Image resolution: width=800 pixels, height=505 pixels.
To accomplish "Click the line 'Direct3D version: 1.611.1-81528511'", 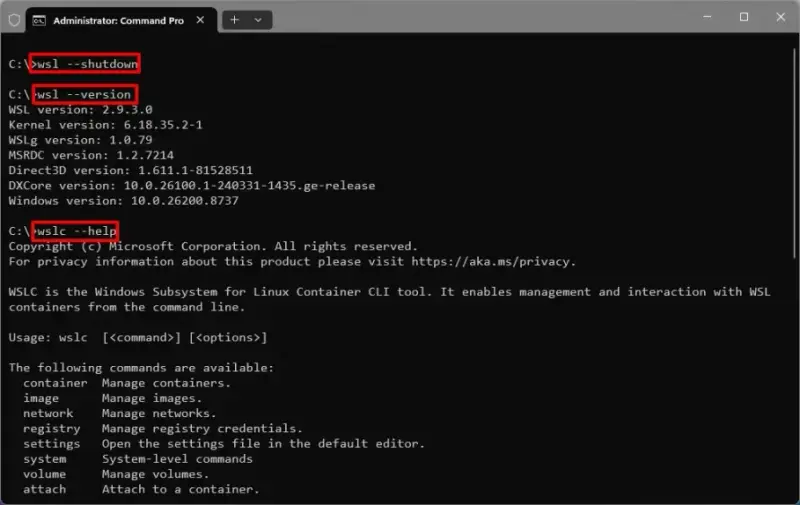I will point(131,170).
